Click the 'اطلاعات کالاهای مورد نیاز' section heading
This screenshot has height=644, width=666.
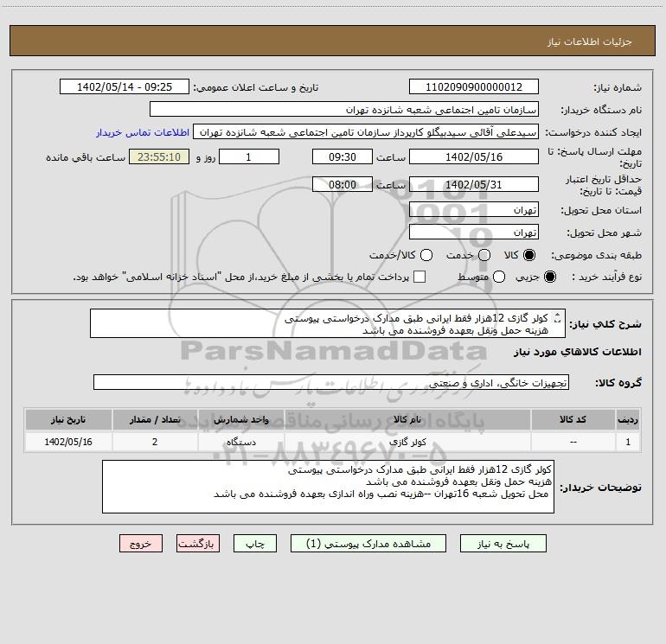tap(577, 352)
